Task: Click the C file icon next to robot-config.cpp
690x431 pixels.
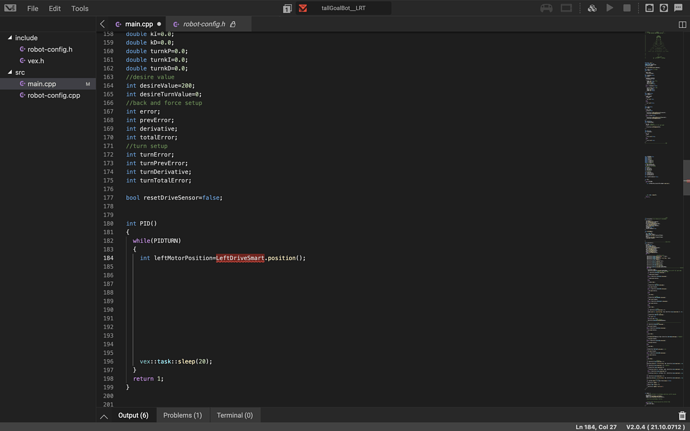Action: click(22, 95)
